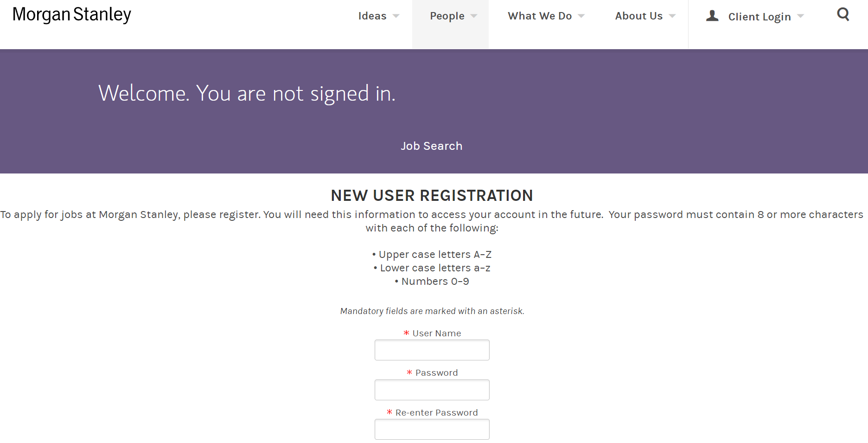Click the search magnifier icon
This screenshot has height=443, width=868.
[x=843, y=15]
